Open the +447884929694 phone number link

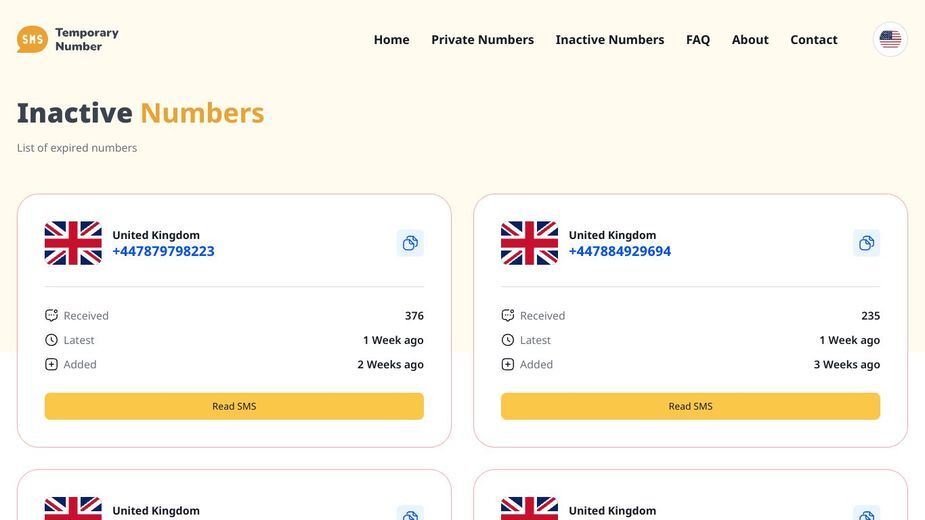click(619, 251)
